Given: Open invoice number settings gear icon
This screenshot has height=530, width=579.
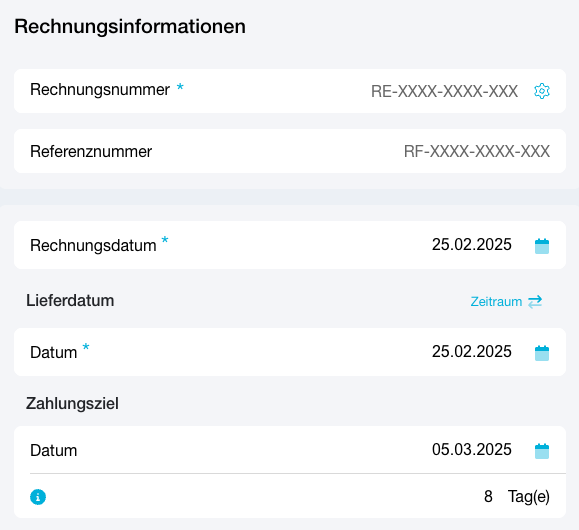Looking at the screenshot, I should coord(542,91).
